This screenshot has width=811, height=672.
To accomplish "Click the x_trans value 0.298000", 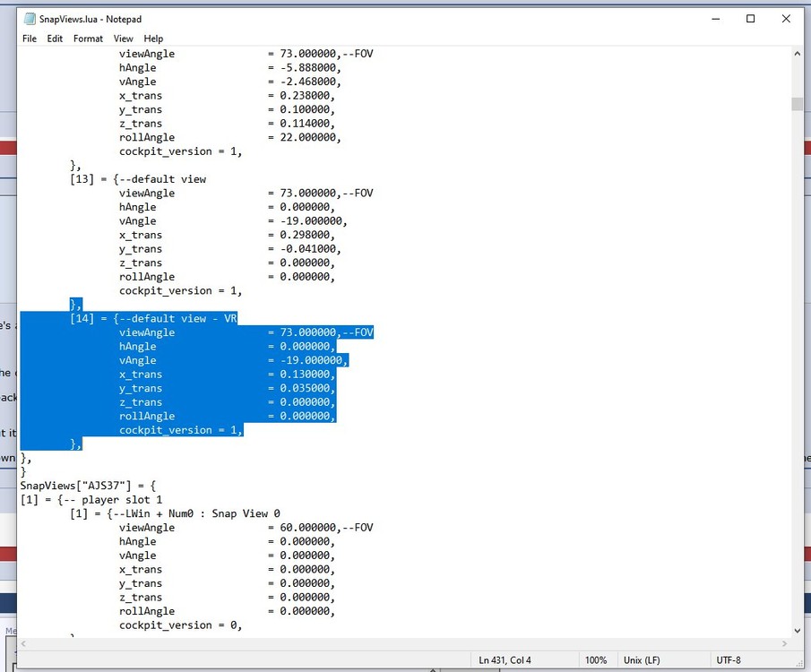I will [x=306, y=235].
